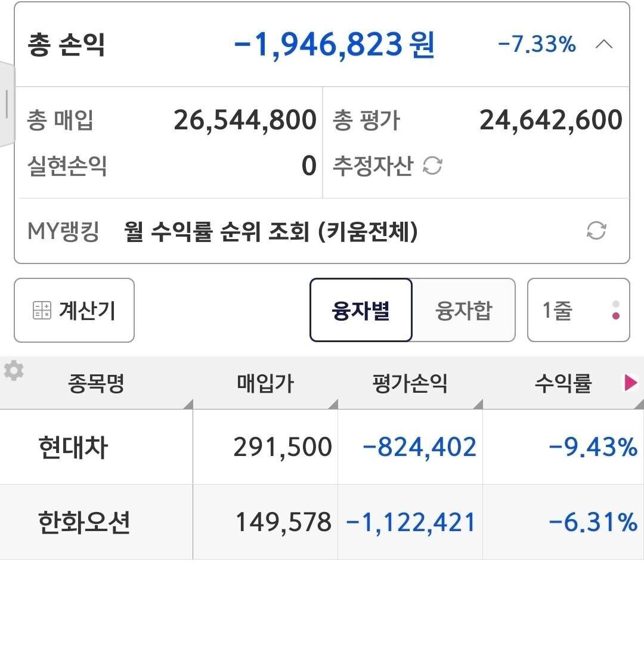Toggle sort order by tapping 수익률 header
This screenshot has width=644, height=667.
[x=563, y=383]
